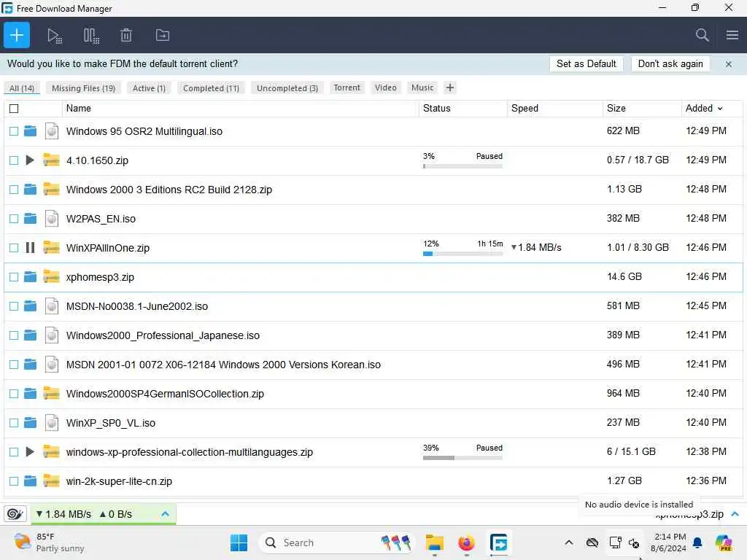The height and width of the screenshot is (560, 747).
Task: Pause all downloads toolbar icon
Action: pos(91,36)
